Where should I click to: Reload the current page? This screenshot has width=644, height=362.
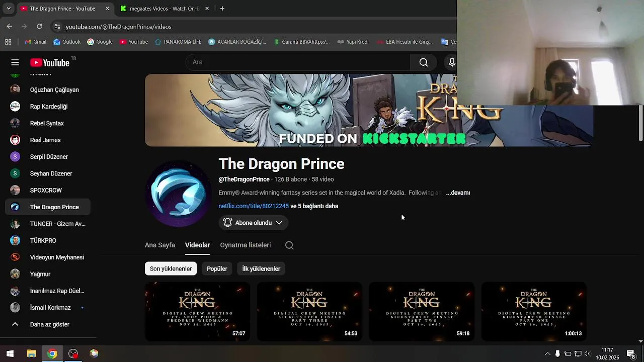(x=39, y=26)
